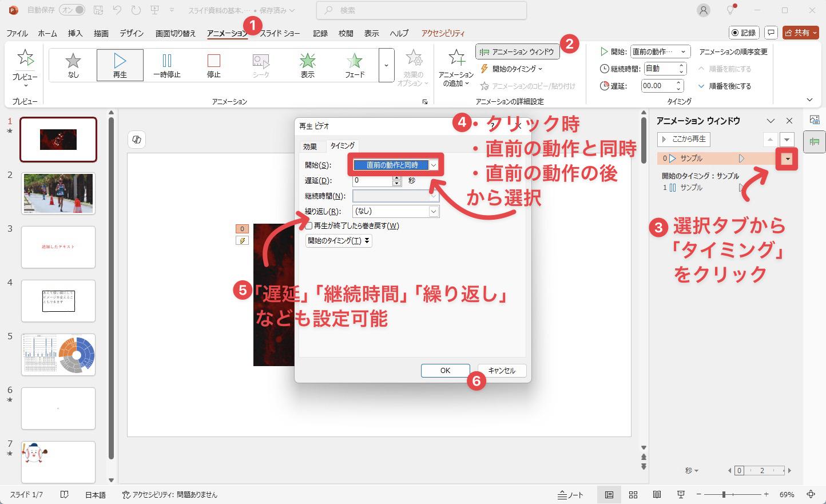
Task: Open the Quick Access Toolbar customize arrow
Action: pos(172,10)
